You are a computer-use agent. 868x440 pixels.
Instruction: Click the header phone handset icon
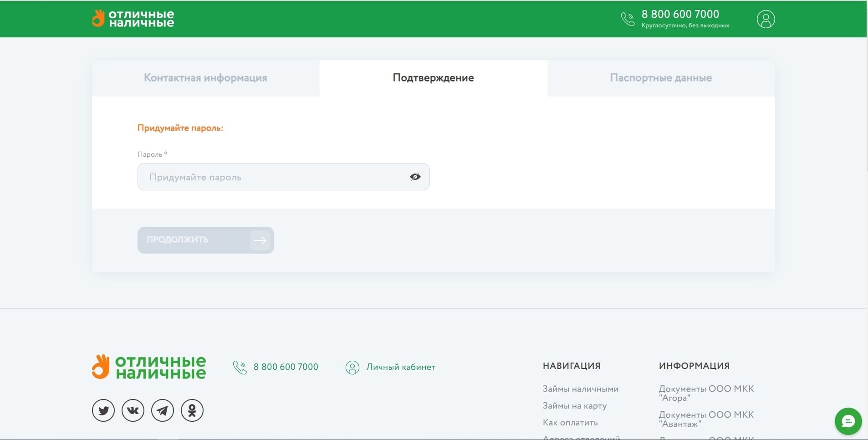(628, 19)
